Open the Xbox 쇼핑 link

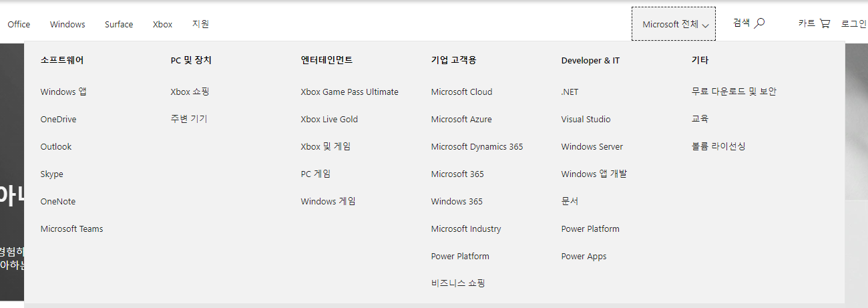click(x=190, y=92)
